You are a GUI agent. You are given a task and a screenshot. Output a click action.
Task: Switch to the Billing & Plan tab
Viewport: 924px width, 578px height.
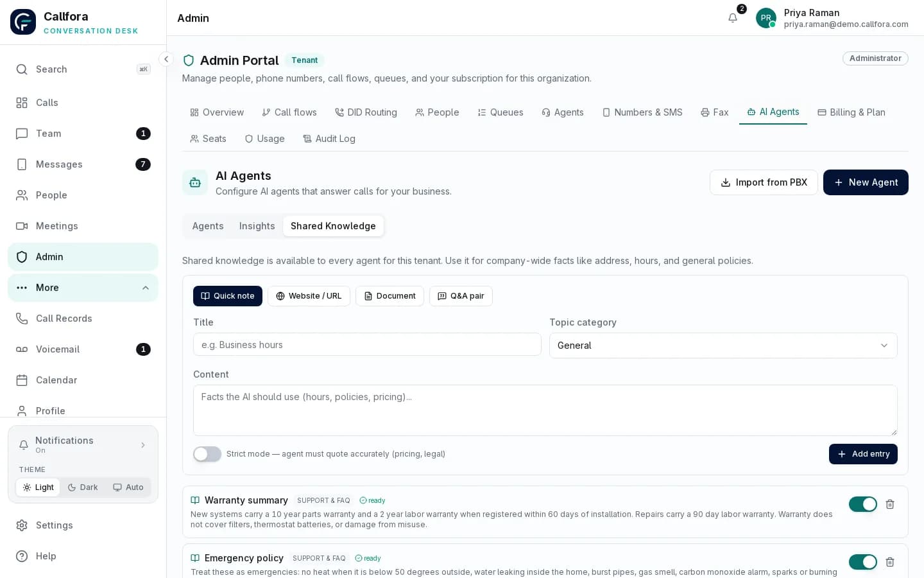click(851, 112)
